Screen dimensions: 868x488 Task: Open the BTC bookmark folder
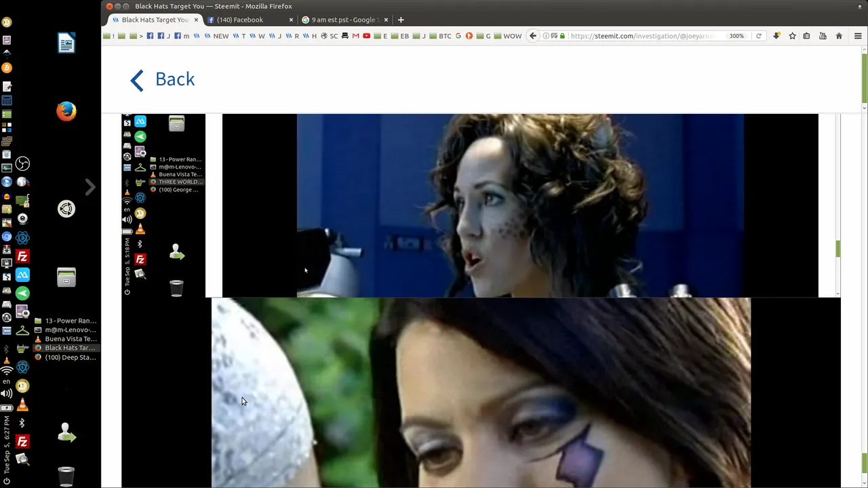pos(441,36)
